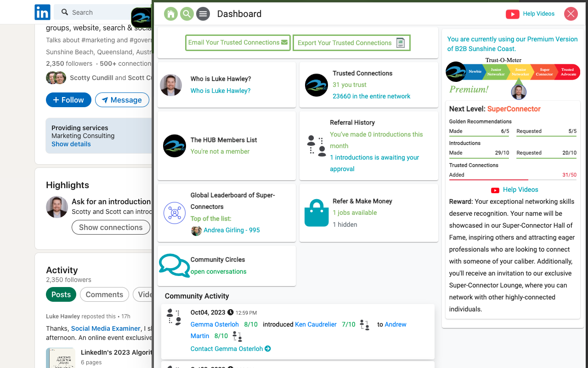Open the Gemma Osterloh profile link
588x368 pixels.
coord(215,324)
